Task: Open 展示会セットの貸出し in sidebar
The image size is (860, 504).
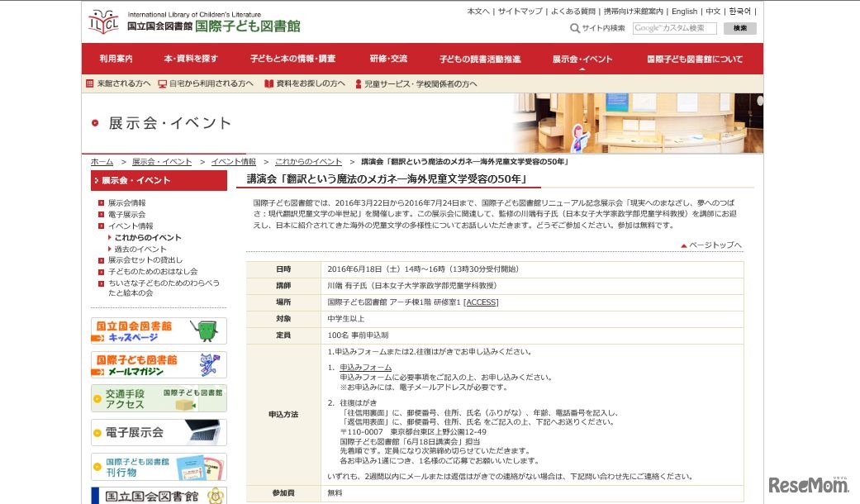Action: tap(145, 260)
